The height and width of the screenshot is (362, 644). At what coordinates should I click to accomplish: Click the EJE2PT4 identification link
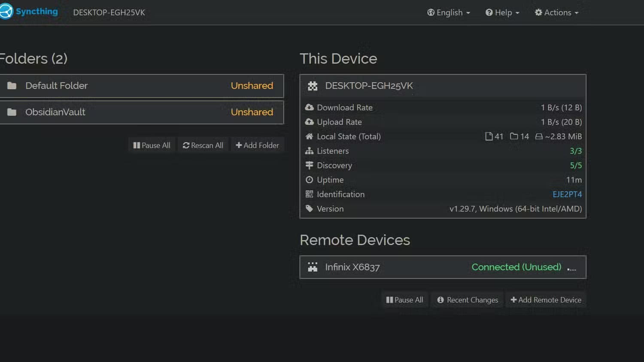pyautogui.click(x=567, y=194)
